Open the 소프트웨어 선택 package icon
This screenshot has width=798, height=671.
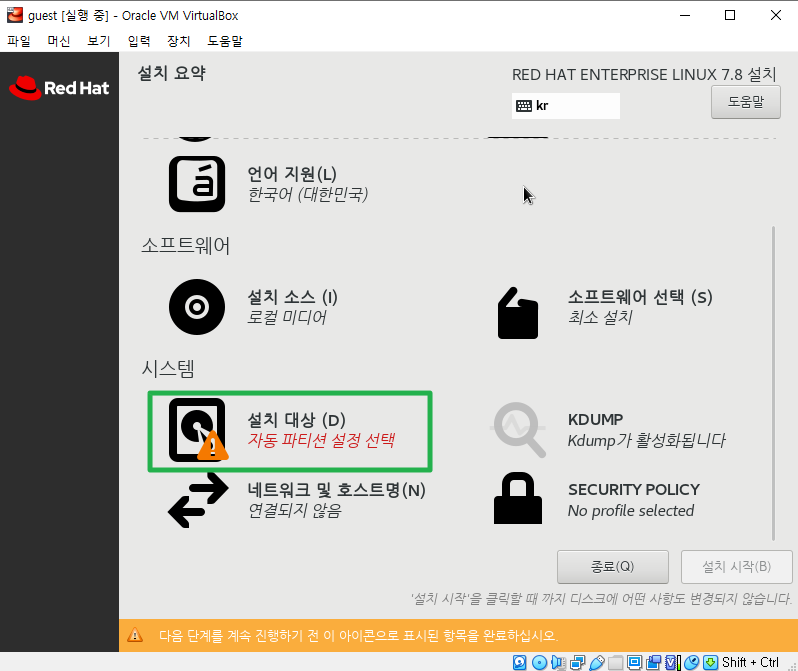click(518, 313)
